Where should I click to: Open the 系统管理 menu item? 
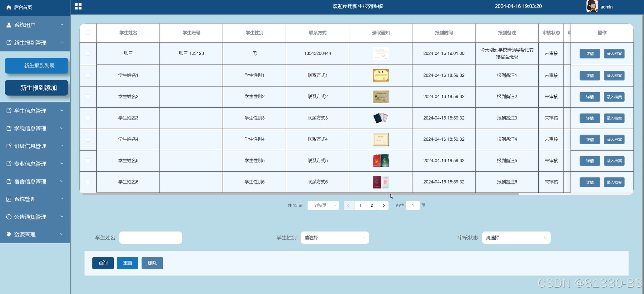point(35,199)
